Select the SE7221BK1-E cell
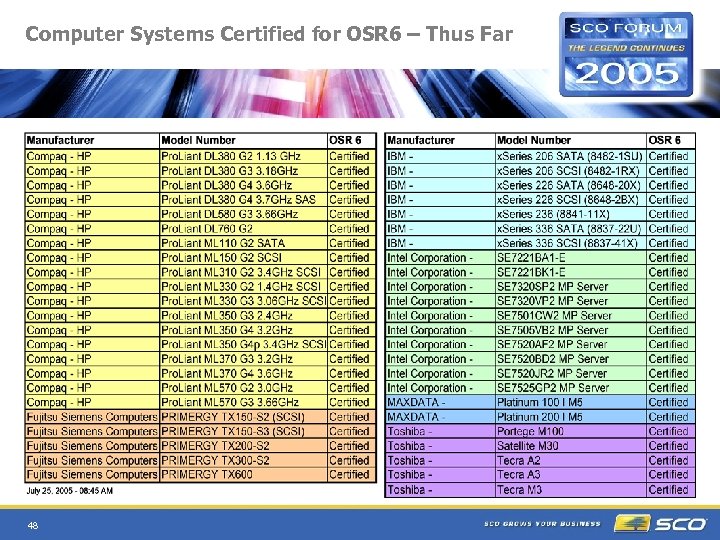This screenshot has width=720, height=540. 571,272
